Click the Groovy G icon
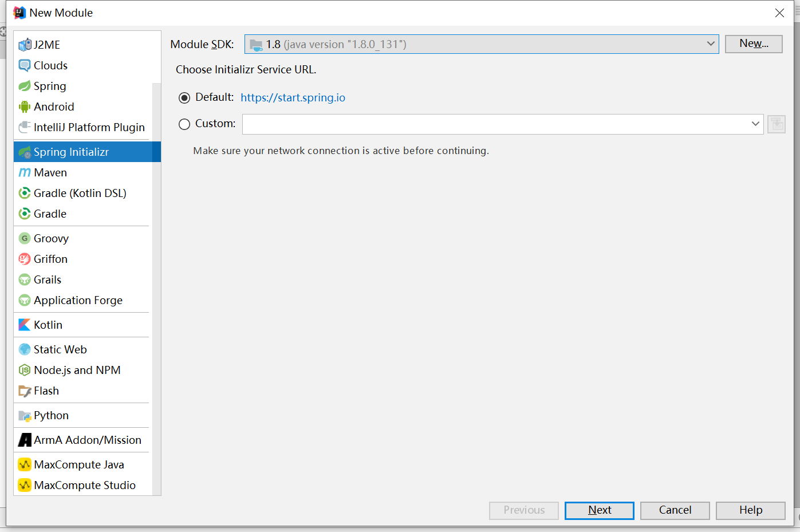This screenshot has height=532, width=800. point(25,238)
